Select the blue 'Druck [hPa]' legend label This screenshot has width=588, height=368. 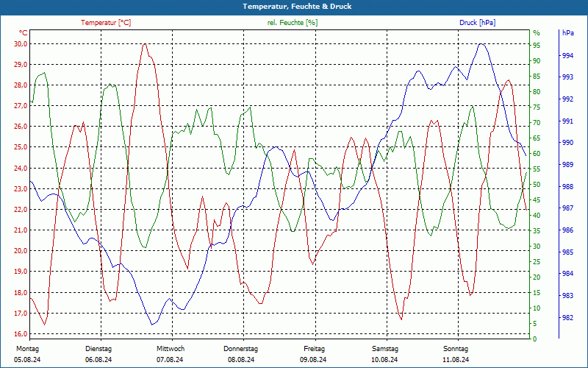tap(477, 23)
